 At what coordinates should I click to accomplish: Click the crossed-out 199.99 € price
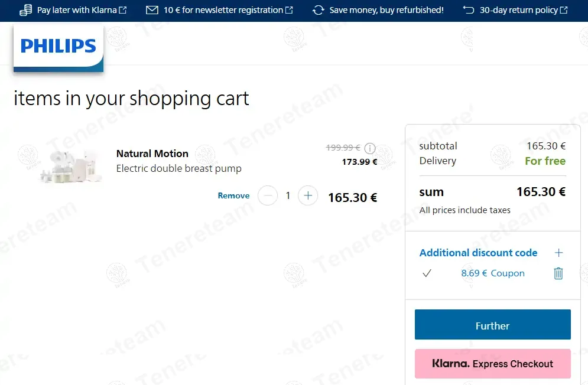[343, 148]
